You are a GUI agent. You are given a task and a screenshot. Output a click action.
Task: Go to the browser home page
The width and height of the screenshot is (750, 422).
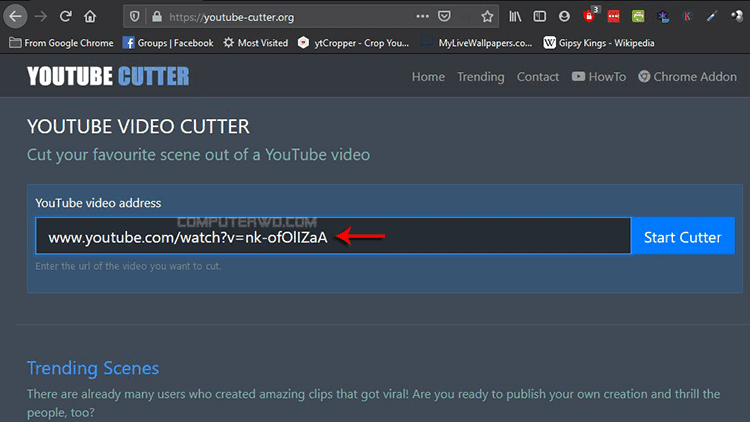tap(90, 17)
